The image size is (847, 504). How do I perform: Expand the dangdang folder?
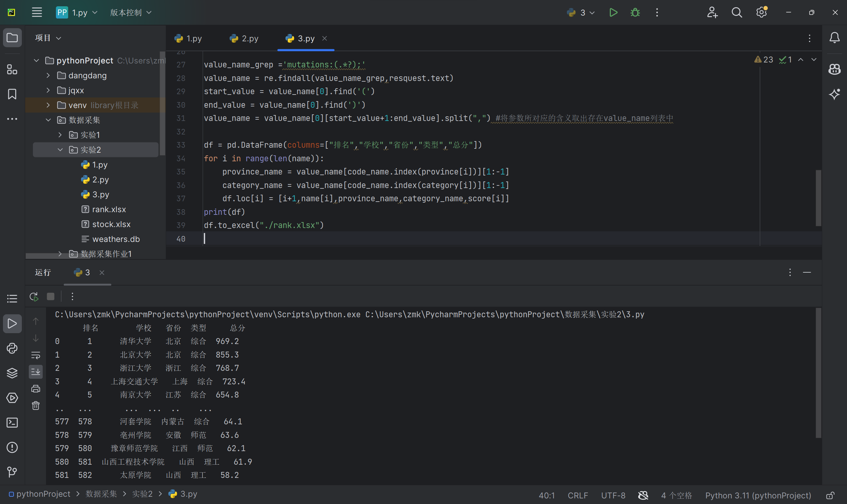click(48, 75)
